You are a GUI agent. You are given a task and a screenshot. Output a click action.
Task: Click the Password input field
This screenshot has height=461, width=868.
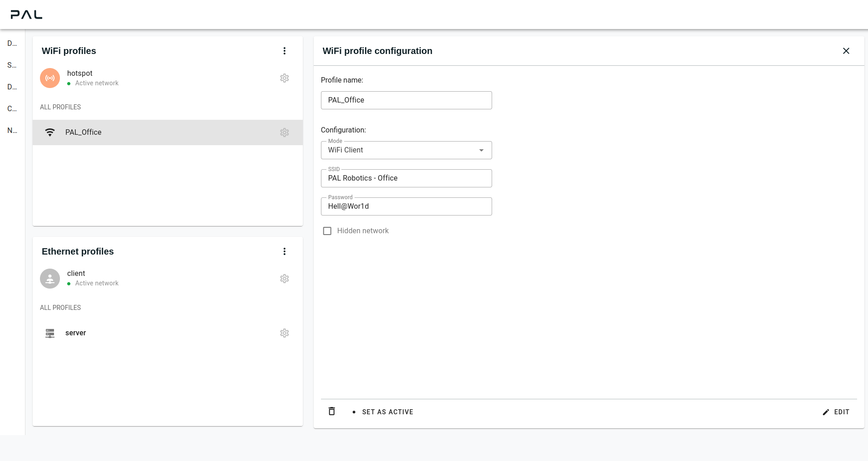pyautogui.click(x=406, y=206)
